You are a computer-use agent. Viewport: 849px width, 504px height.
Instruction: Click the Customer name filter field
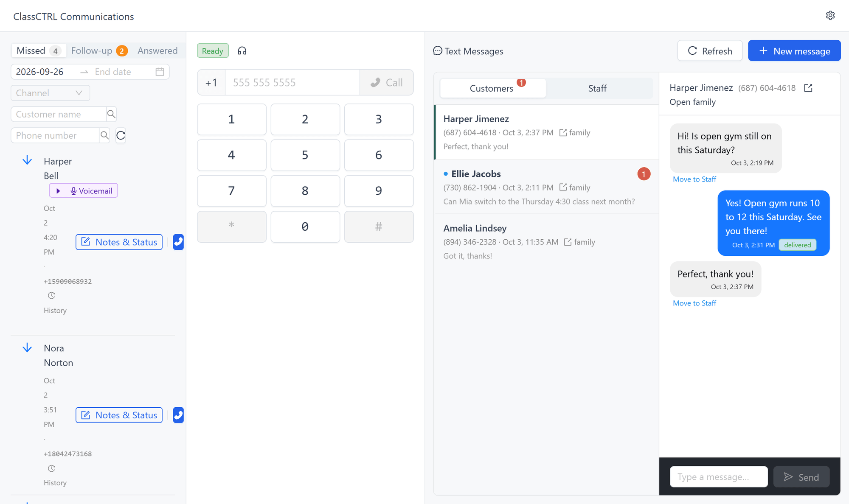[x=59, y=114]
